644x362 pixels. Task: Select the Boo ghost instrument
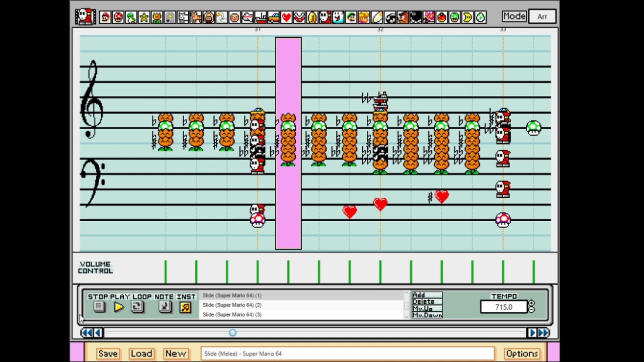338,17
